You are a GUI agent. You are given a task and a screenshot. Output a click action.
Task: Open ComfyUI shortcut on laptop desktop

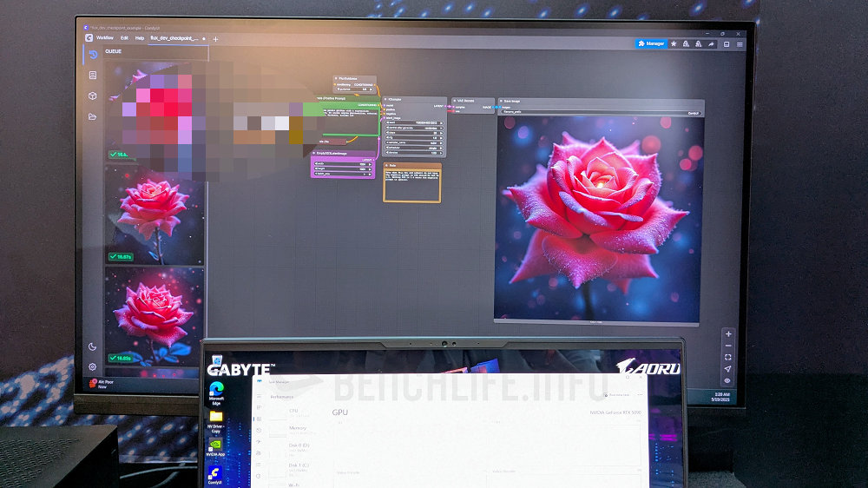click(214, 477)
